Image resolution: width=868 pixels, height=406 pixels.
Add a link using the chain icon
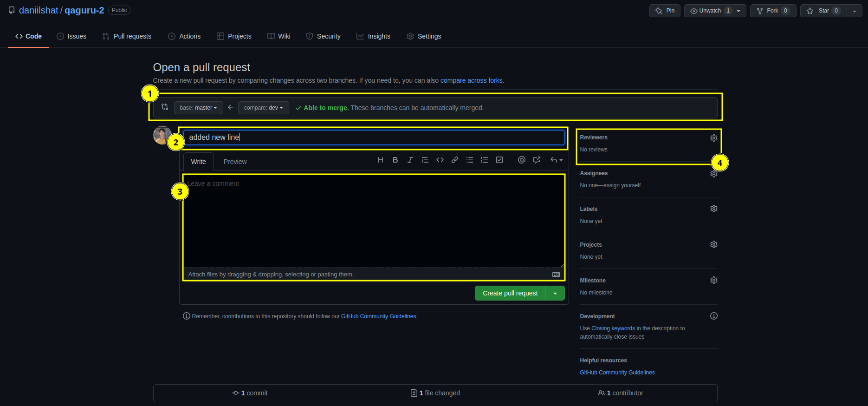(455, 160)
